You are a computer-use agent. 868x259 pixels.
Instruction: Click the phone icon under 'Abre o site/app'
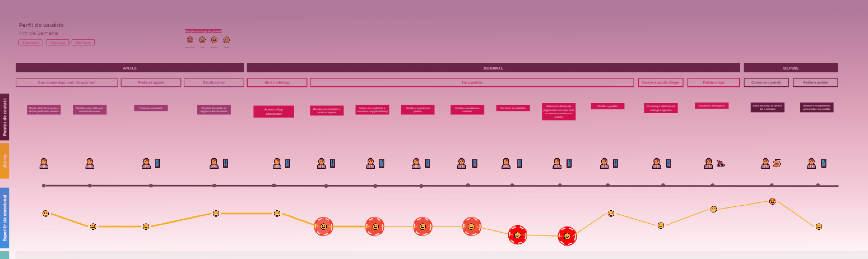[x=287, y=163]
